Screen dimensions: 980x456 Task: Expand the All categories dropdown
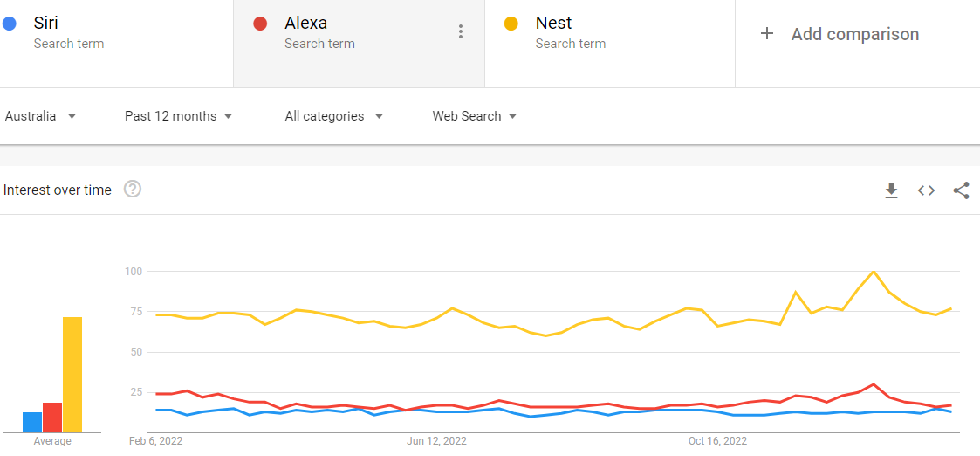[334, 116]
